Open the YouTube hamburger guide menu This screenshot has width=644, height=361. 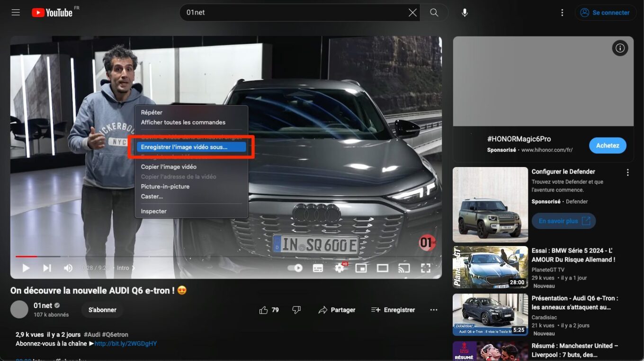[x=16, y=13]
